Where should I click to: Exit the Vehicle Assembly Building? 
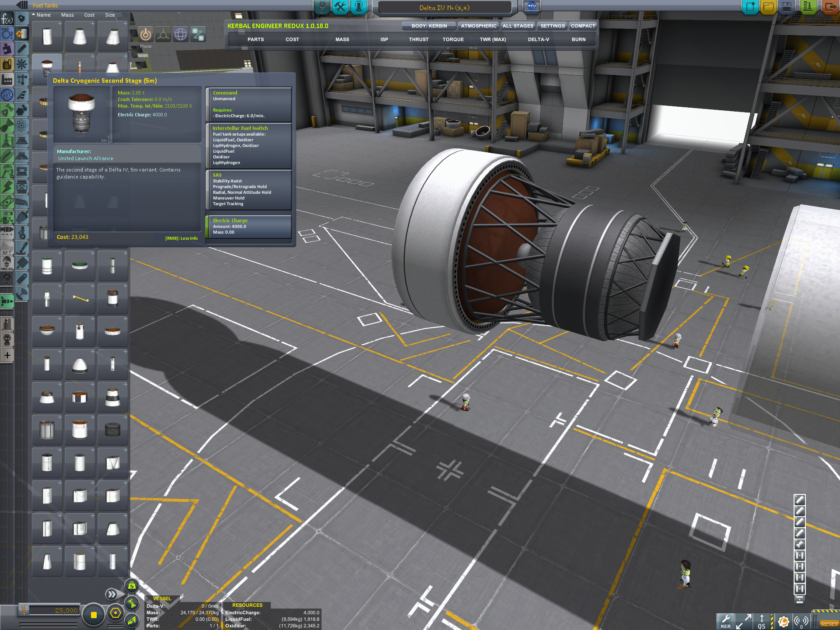(829, 7)
